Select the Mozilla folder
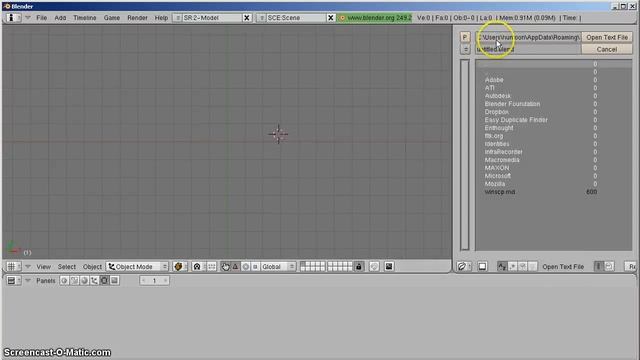The height and width of the screenshot is (360, 640). coord(495,184)
